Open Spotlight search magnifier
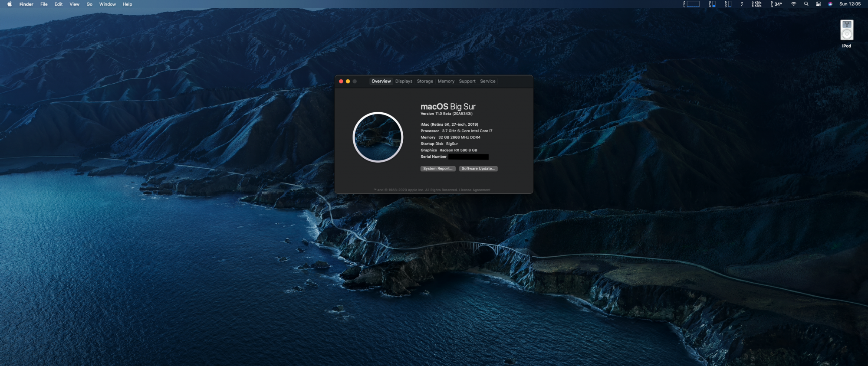This screenshot has height=366, width=868. pyautogui.click(x=806, y=4)
